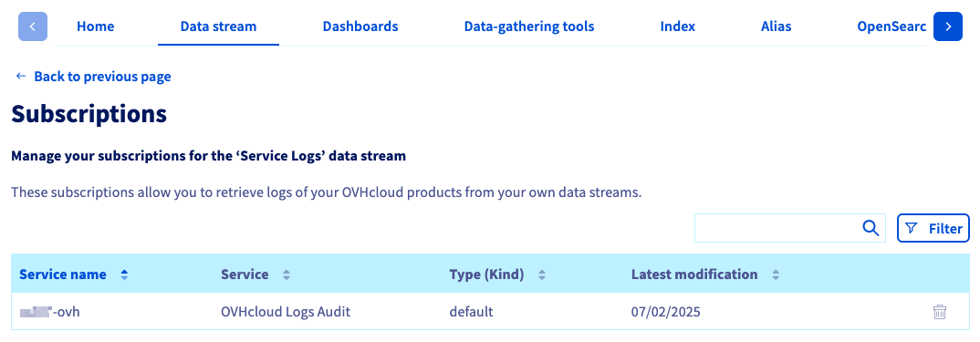The image size is (980, 342).
Task: Open the Alias tab
Action: coord(777,26)
